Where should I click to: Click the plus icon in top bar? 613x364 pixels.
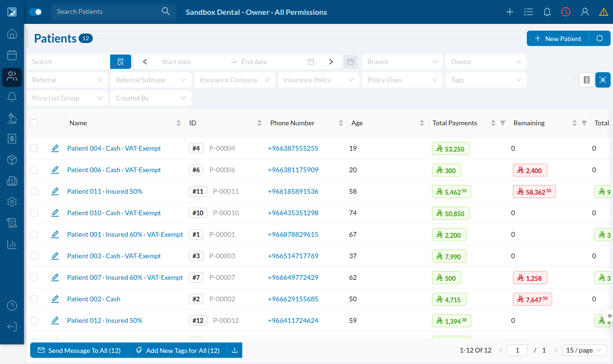tap(510, 12)
